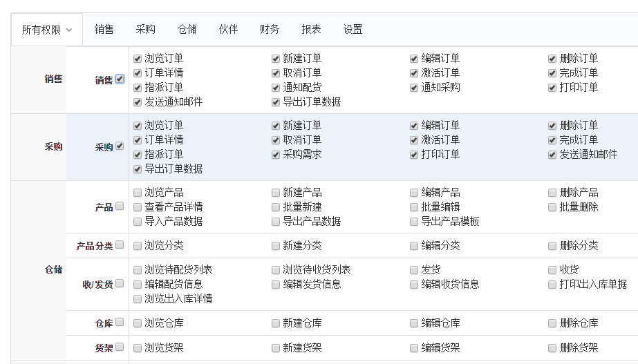This screenshot has width=638, height=364.
Task: Go to the 伙伴 tab
Action: (x=229, y=30)
